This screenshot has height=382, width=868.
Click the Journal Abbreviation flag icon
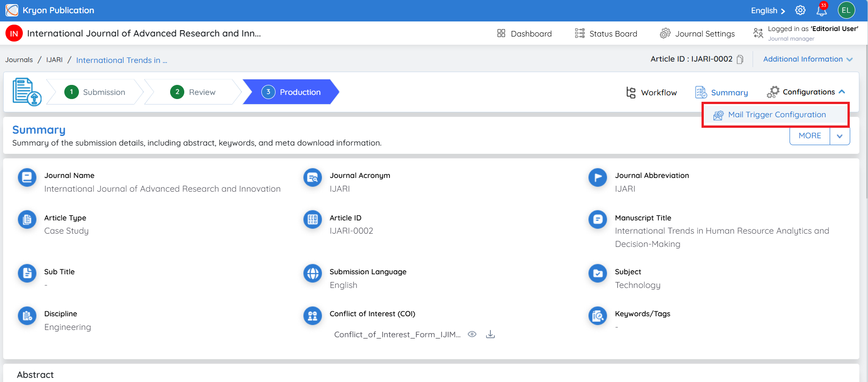(x=598, y=178)
